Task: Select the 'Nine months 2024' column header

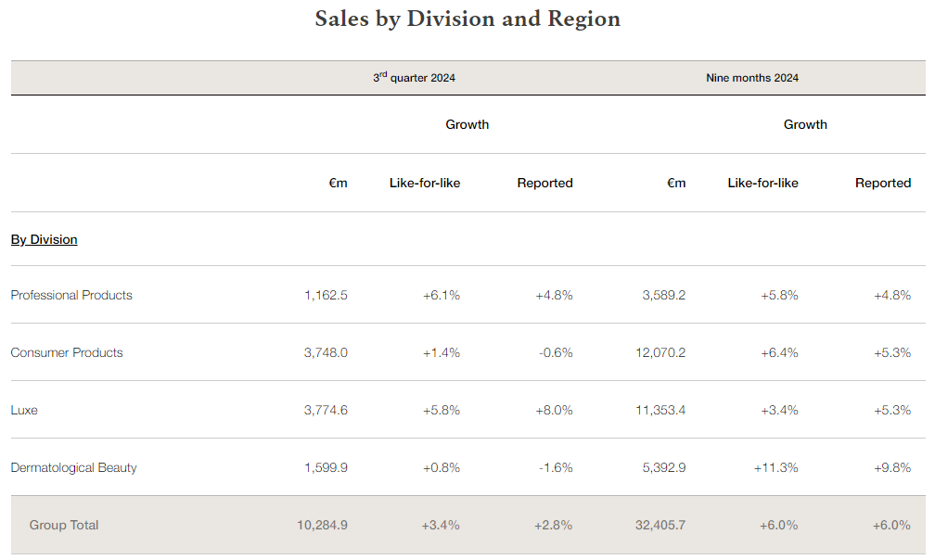Action: tap(751, 78)
